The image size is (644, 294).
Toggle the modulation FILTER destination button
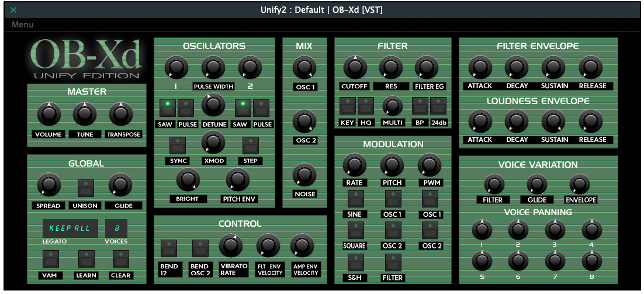click(x=393, y=262)
